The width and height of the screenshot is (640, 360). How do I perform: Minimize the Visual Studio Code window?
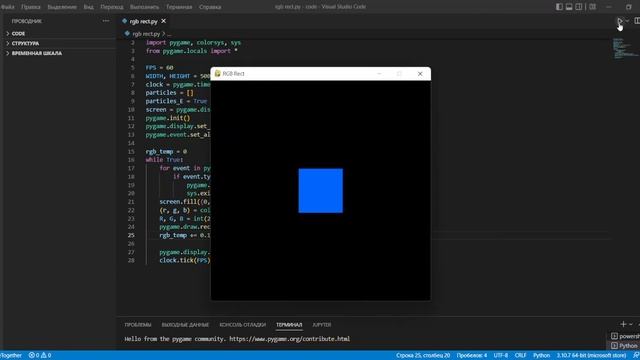click(609, 7)
